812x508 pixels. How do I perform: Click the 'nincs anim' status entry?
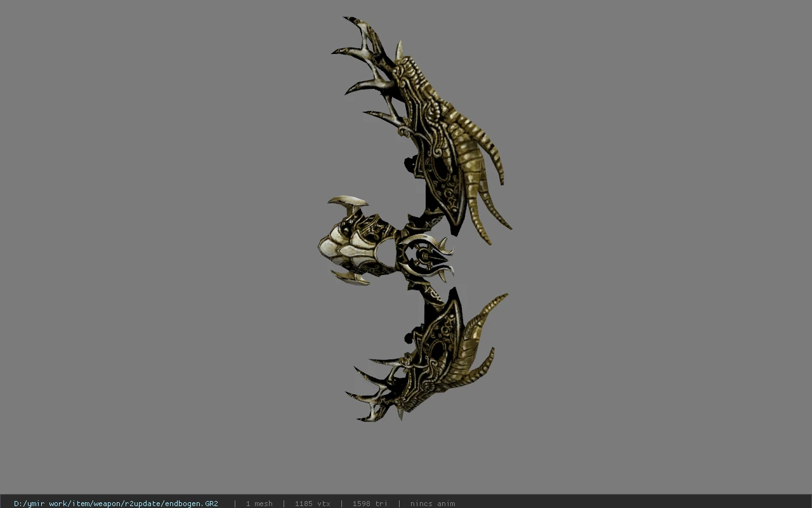pyautogui.click(x=433, y=504)
